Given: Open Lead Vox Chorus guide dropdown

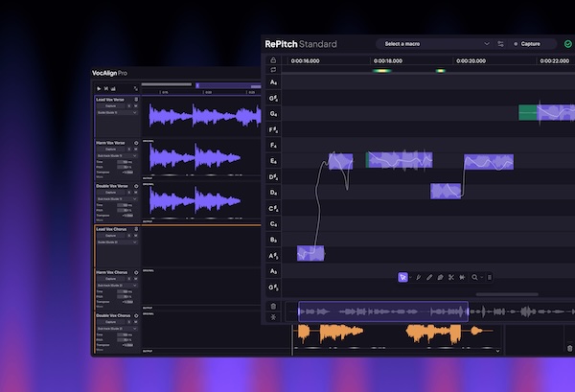Looking at the screenshot, I should click(x=117, y=242).
